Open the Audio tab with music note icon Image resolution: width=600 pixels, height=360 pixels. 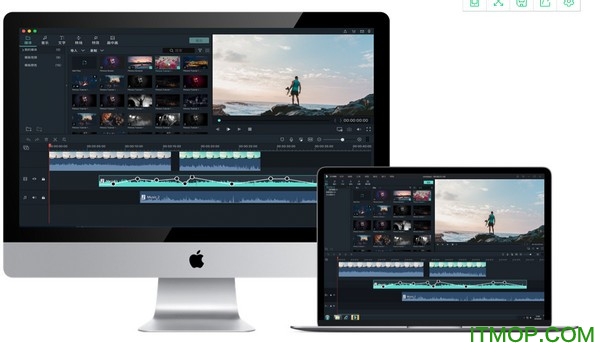pos(45,40)
